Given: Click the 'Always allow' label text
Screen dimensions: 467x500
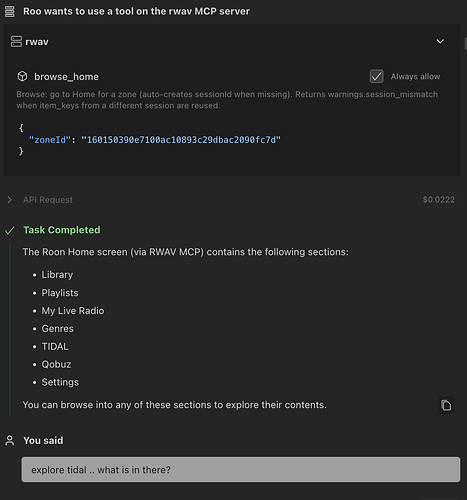Looking at the screenshot, I should tap(415, 76).
